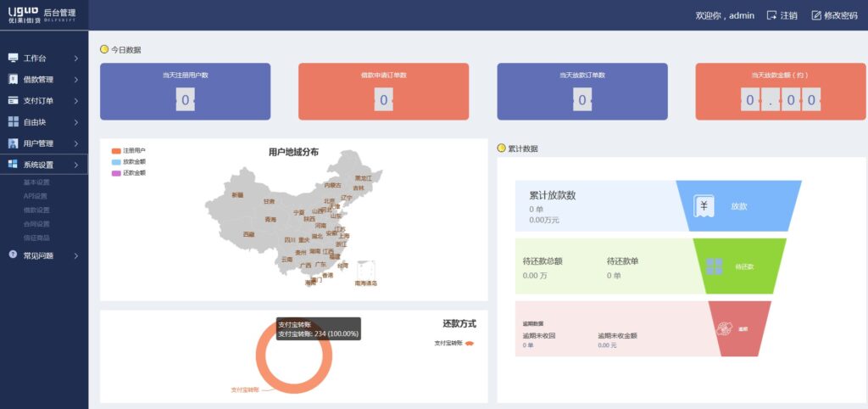Collapse the 系统设置 chevron
This screenshot has width=868, height=409.
(75, 165)
